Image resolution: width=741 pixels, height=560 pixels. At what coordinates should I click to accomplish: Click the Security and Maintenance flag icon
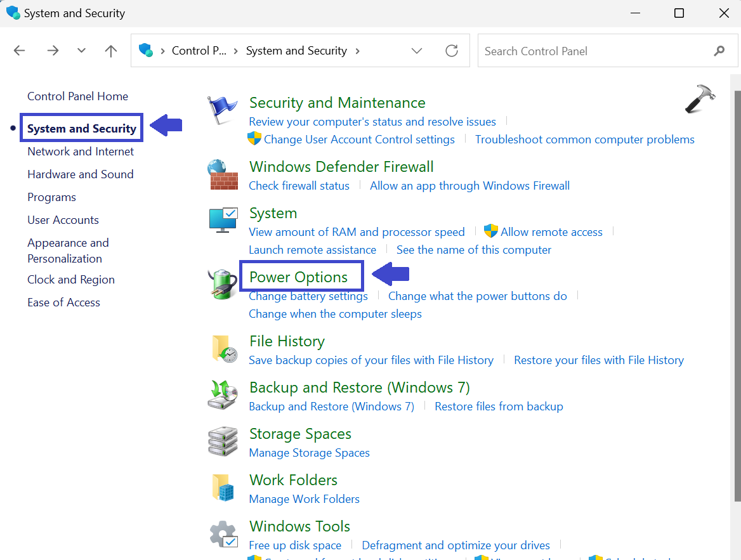tap(222, 110)
